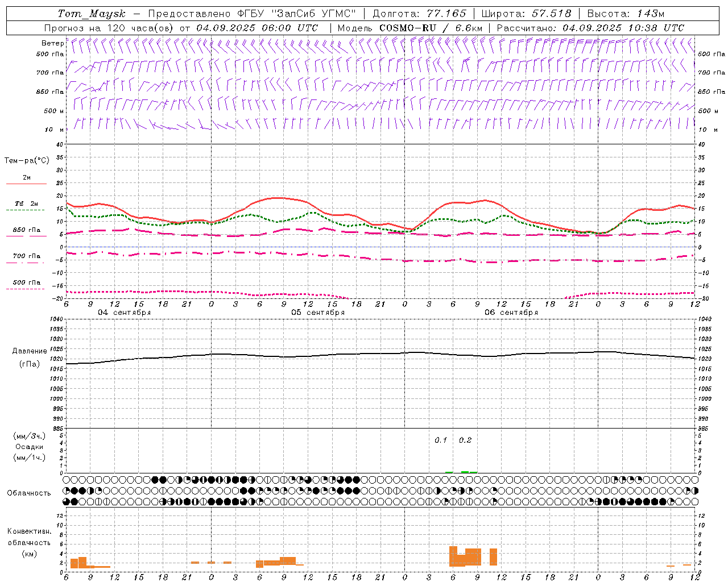
Task: Click the 04 сентября date label
Action: click(125, 313)
